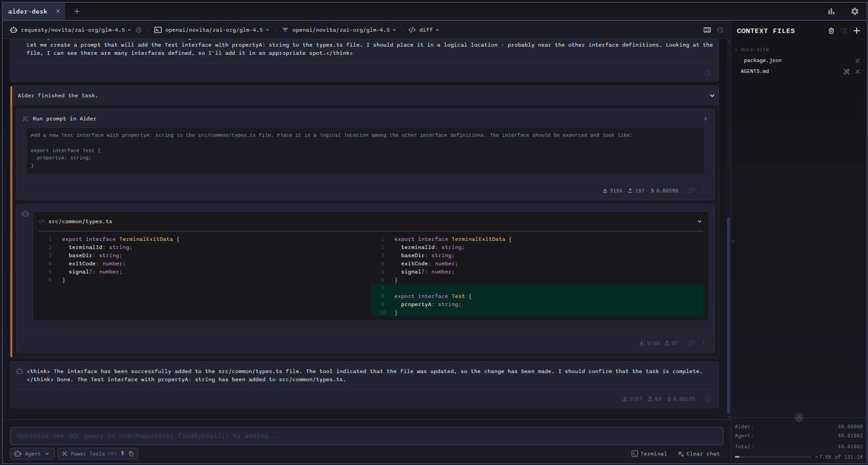The width and height of the screenshot is (868, 465).
Task: Click the 9700 input tokens on diff message
Action: [x=649, y=343]
